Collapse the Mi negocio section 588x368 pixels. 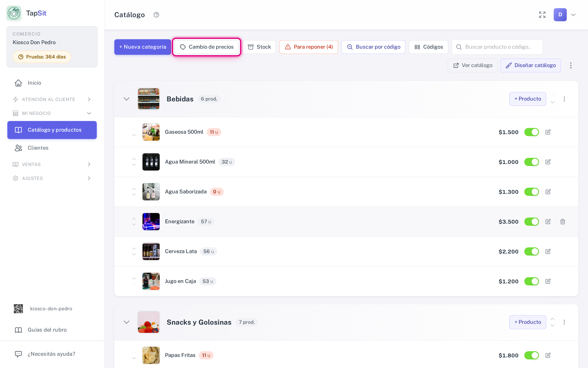pyautogui.click(x=52, y=113)
